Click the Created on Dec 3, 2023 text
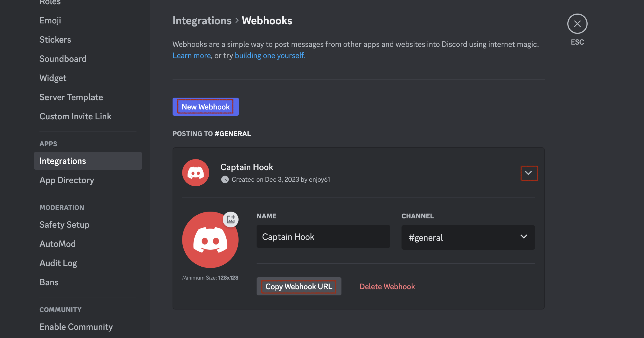The height and width of the screenshot is (338, 644). point(281,179)
